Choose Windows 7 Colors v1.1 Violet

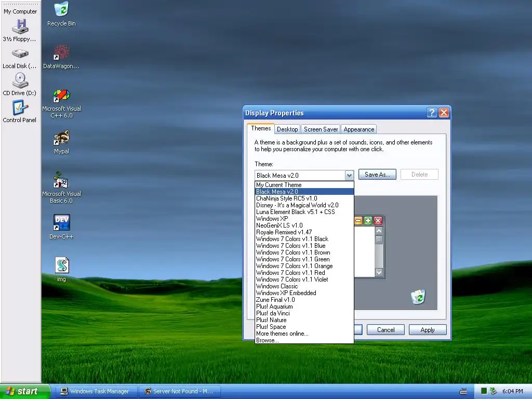pos(304,280)
